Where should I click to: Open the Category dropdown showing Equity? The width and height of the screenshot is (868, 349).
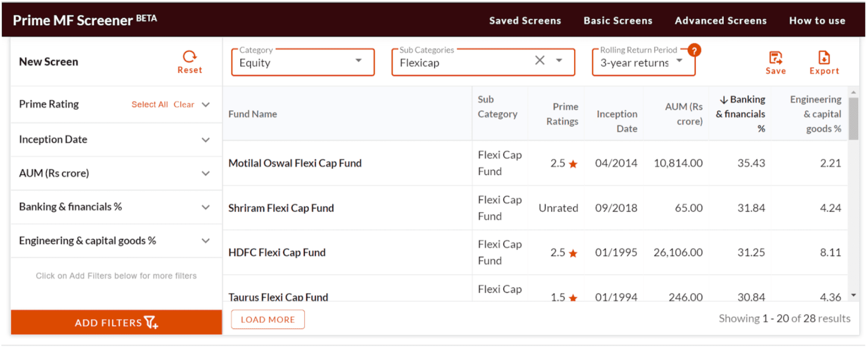pyautogui.click(x=303, y=62)
